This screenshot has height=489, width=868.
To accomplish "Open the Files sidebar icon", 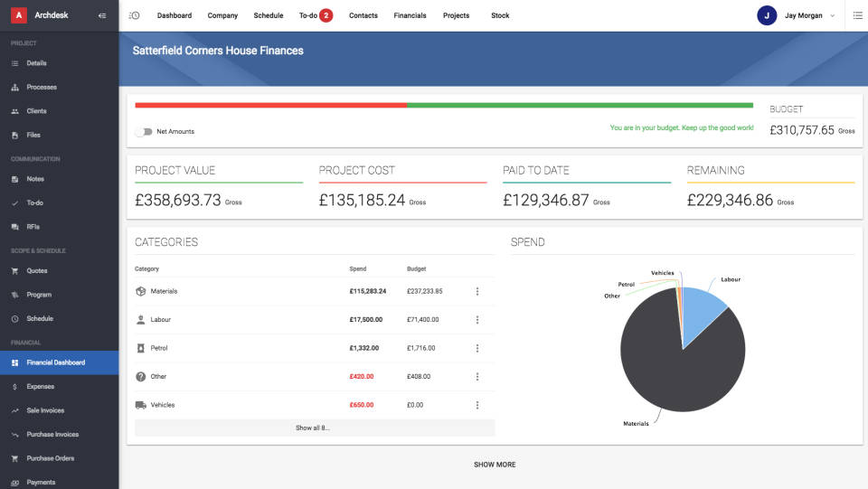I will pos(14,135).
